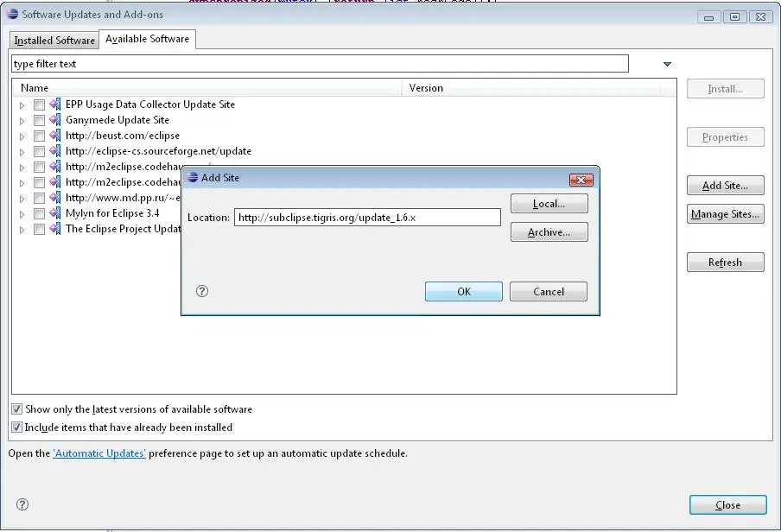
Task: Click the www.md.pp.ru update site icon
Action: [x=55, y=198]
